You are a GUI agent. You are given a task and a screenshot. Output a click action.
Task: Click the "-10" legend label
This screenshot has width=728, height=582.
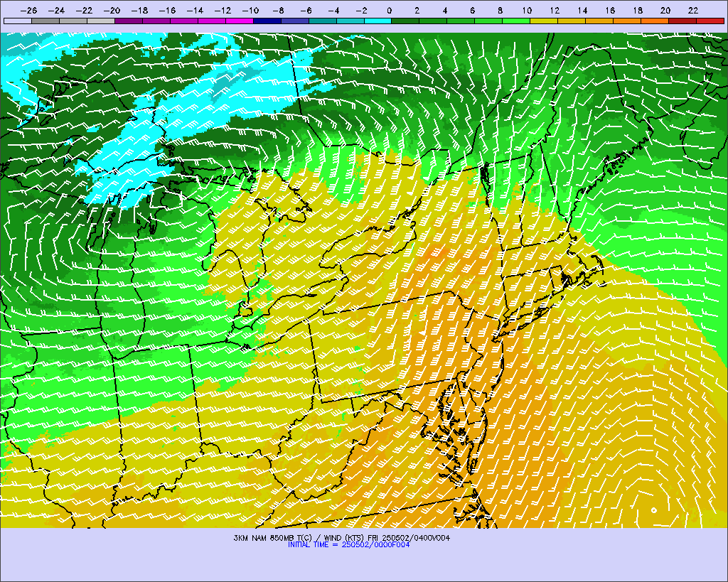pos(251,11)
